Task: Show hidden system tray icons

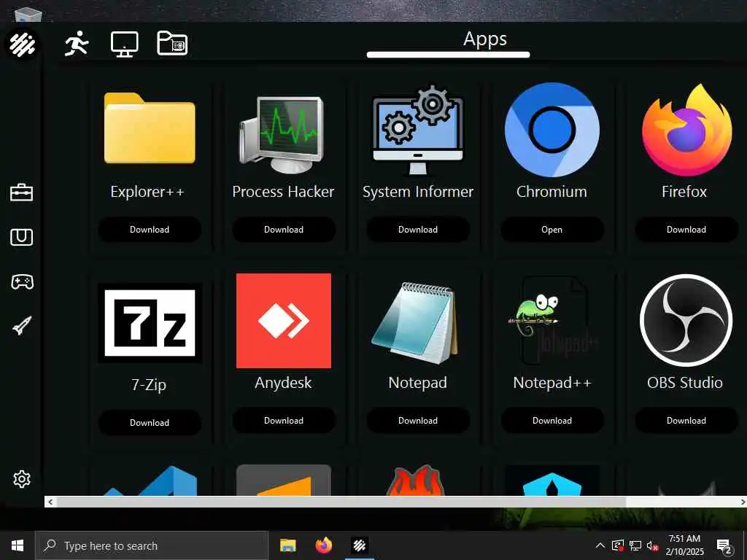Action: (600, 545)
